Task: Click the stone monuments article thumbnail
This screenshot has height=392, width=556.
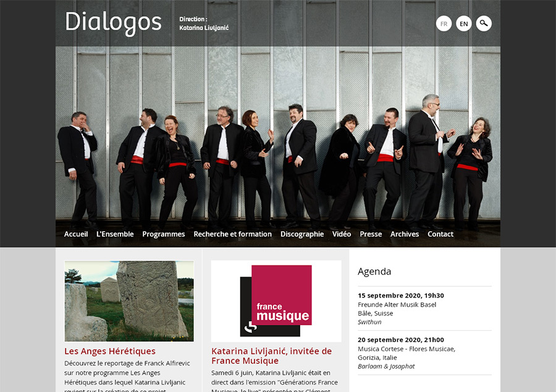Action: (129, 301)
